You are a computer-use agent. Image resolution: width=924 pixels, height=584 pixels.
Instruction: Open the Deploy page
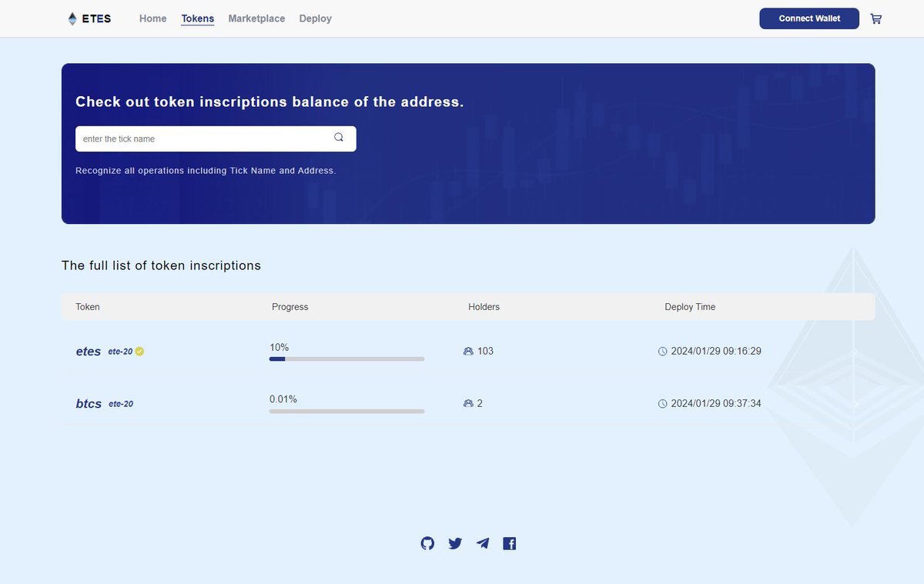coord(315,18)
